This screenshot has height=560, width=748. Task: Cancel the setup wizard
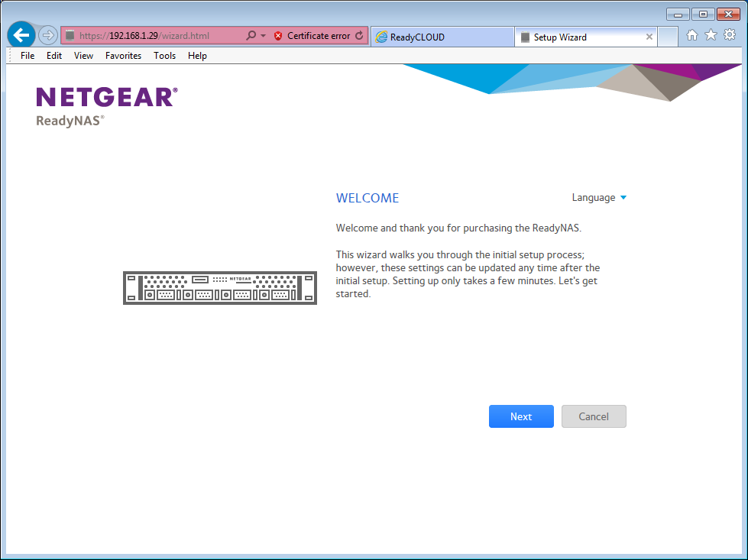(x=594, y=416)
